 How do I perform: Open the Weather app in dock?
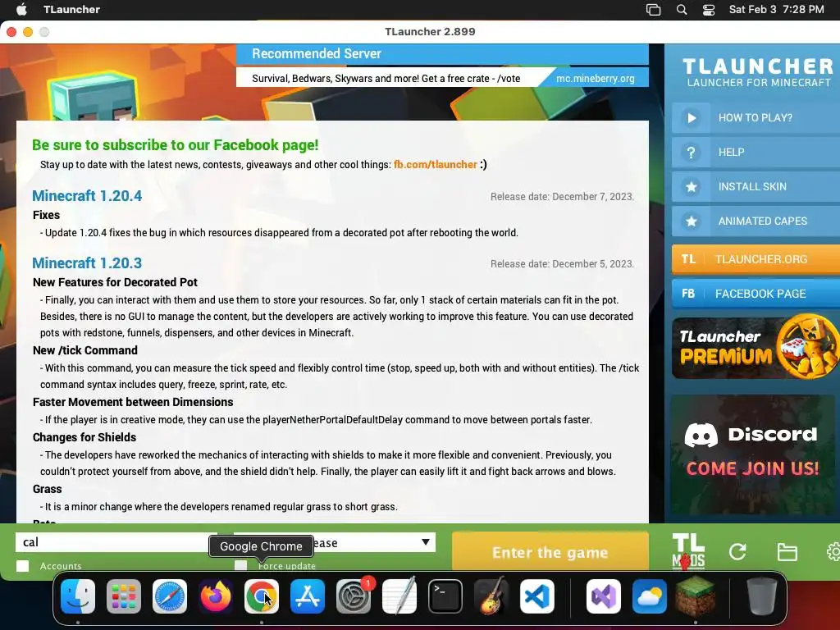650,596
